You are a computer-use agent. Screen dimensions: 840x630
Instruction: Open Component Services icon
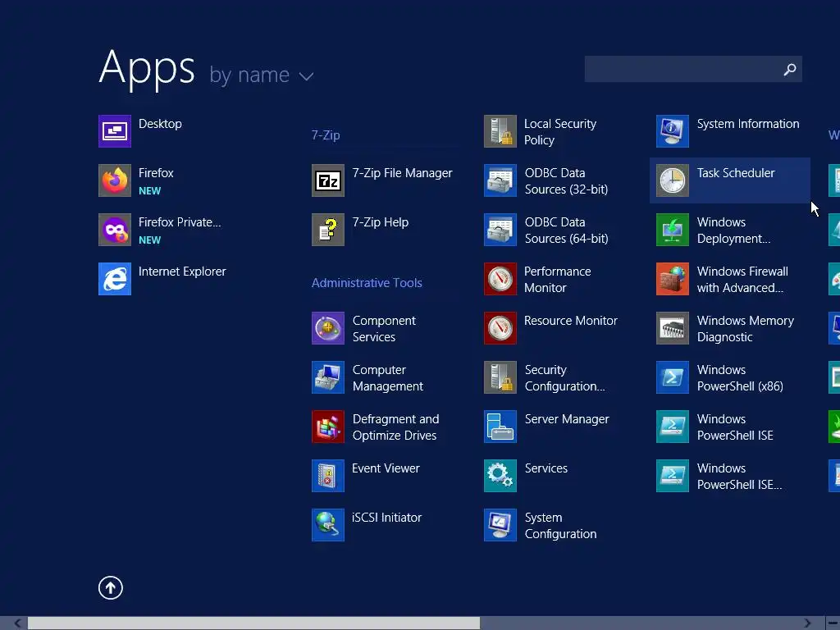328,328
